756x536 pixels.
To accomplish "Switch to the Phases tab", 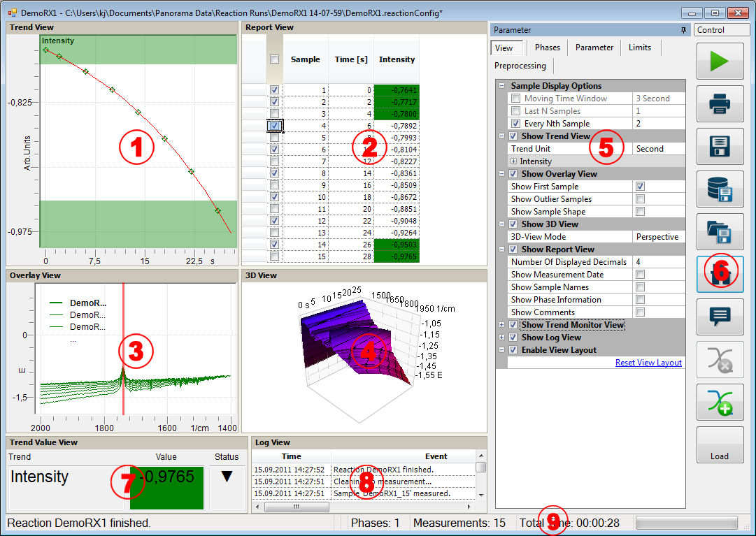I will point(547,48).
